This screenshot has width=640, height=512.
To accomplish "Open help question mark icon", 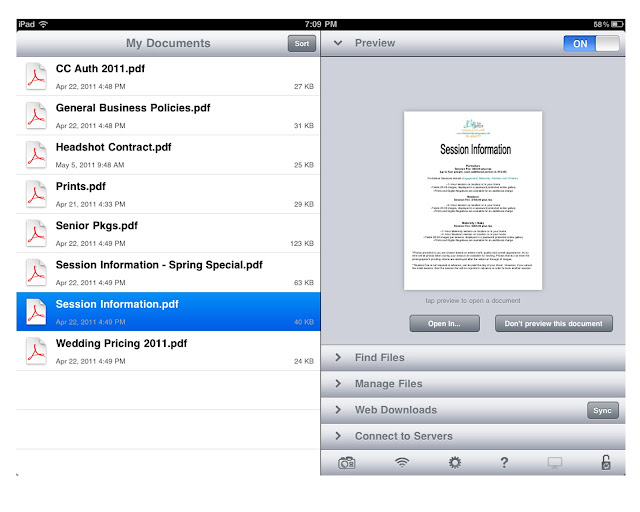I will click(x=504, y=463).
